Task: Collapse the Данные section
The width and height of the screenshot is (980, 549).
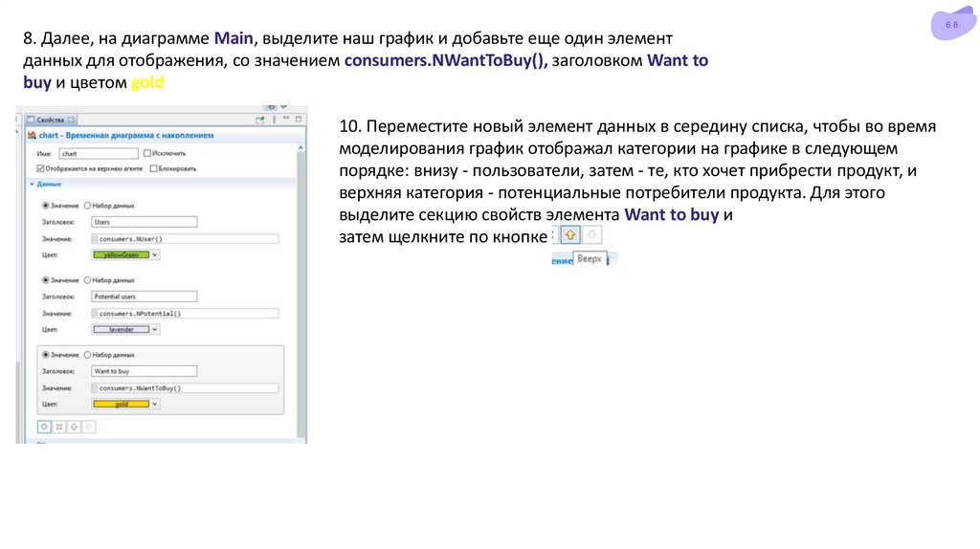Action: coord(32,185)
